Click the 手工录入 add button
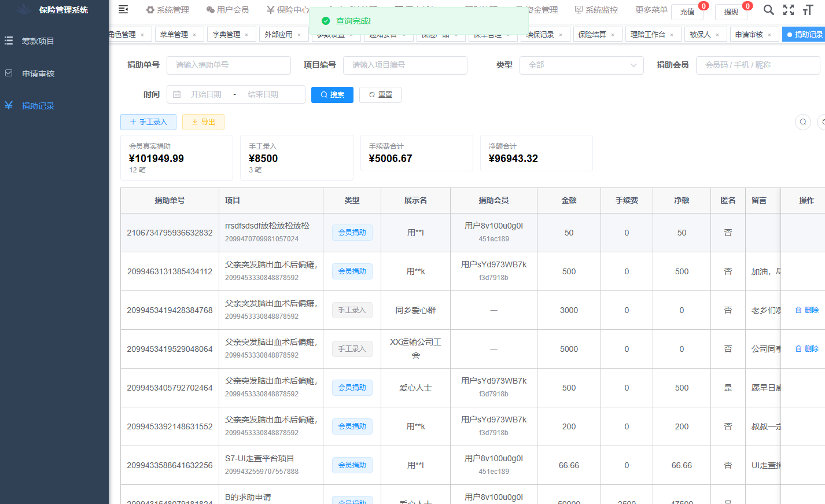Viewport: 825px width, 504px height. click(148, 122)
